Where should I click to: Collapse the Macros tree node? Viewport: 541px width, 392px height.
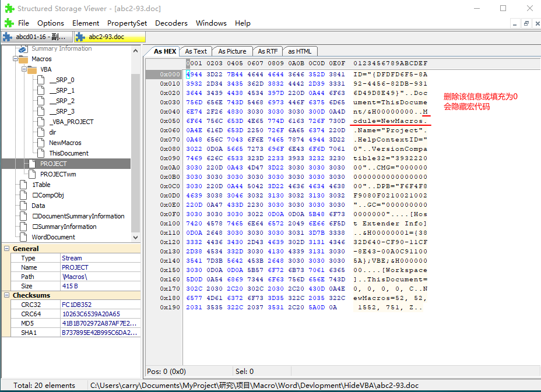[x=16, y=59]
